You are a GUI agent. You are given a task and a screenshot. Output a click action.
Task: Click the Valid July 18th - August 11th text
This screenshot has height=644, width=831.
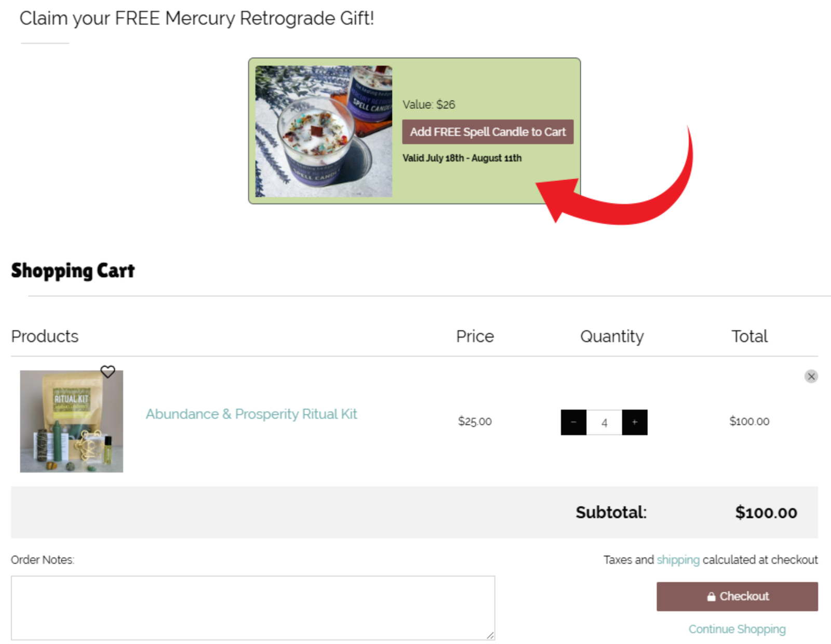tap(462, 158)
